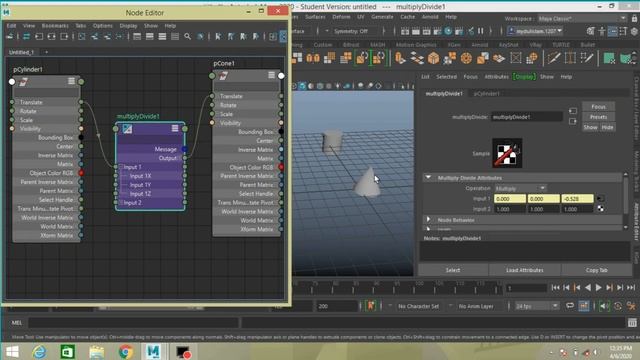Expand the Node Behavior section

(x=428, y=220)
